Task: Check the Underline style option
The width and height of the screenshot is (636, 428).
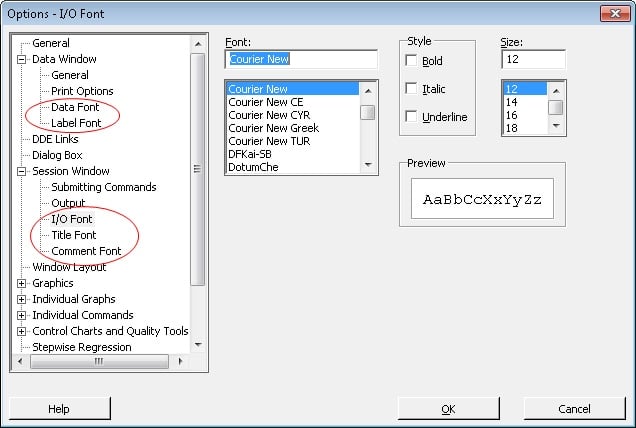Action: click(411, 117)
